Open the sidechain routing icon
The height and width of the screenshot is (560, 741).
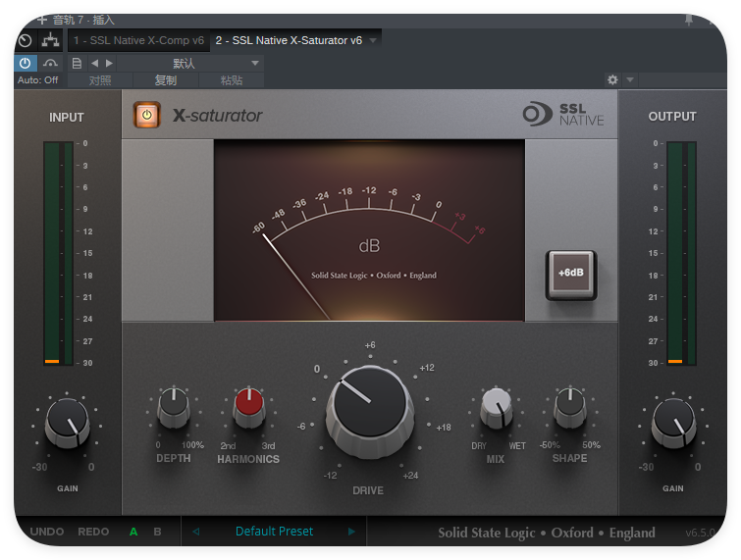coord(50,40)
